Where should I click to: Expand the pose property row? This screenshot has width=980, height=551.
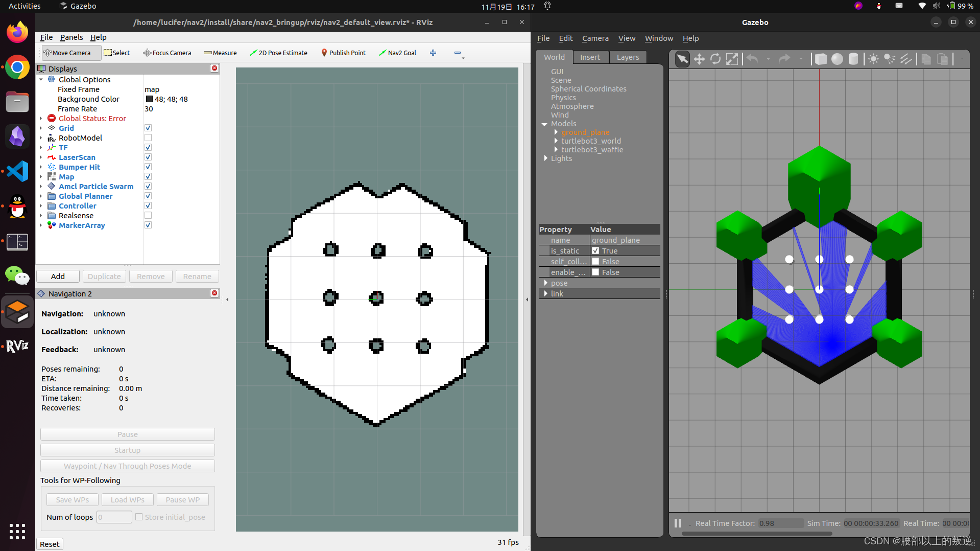546,283
